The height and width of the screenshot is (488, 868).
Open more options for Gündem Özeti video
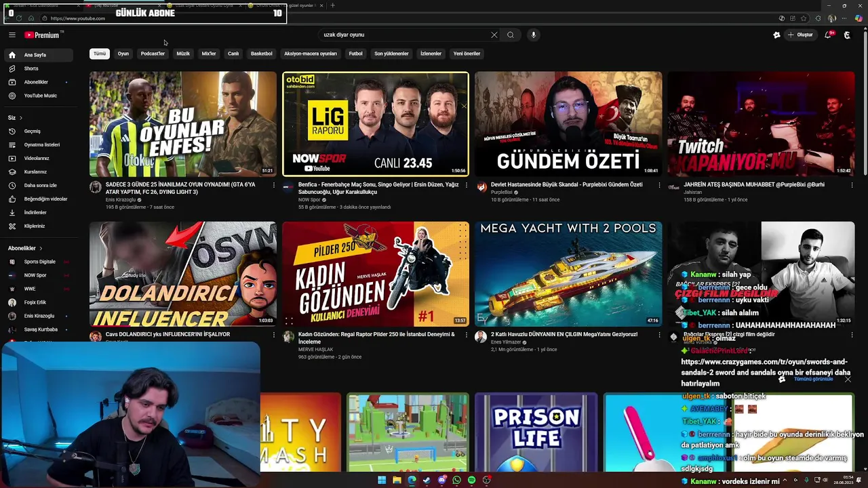[x=659, y=185]
